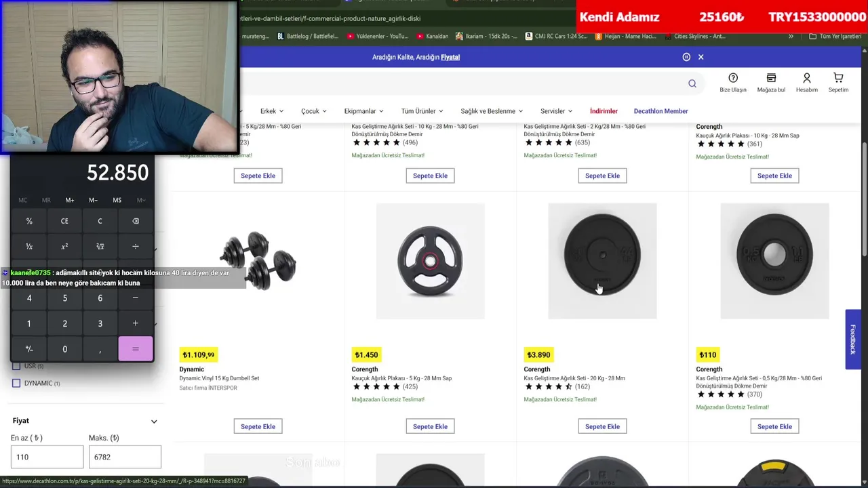Expand Sağlık ve Beslenme menu dropdown
Image resolution: width=868 pixels, height=488 pixels.
click(x=492, y=111)
